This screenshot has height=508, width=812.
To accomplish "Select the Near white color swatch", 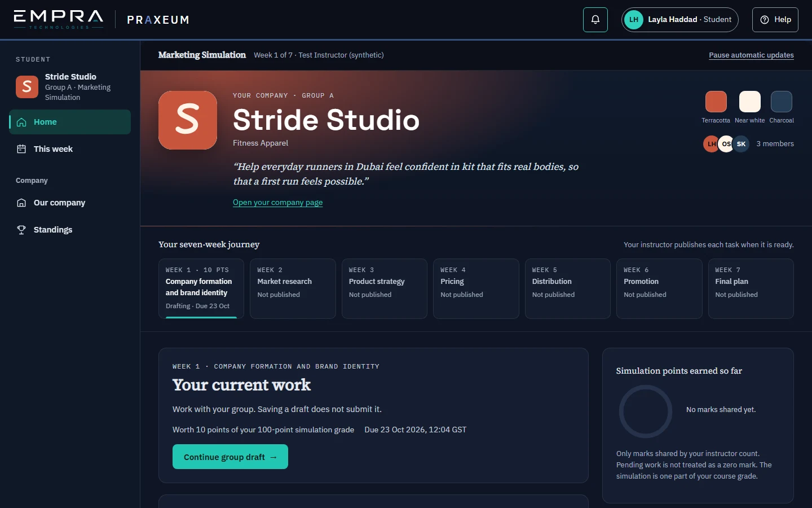I will [750, 102].
